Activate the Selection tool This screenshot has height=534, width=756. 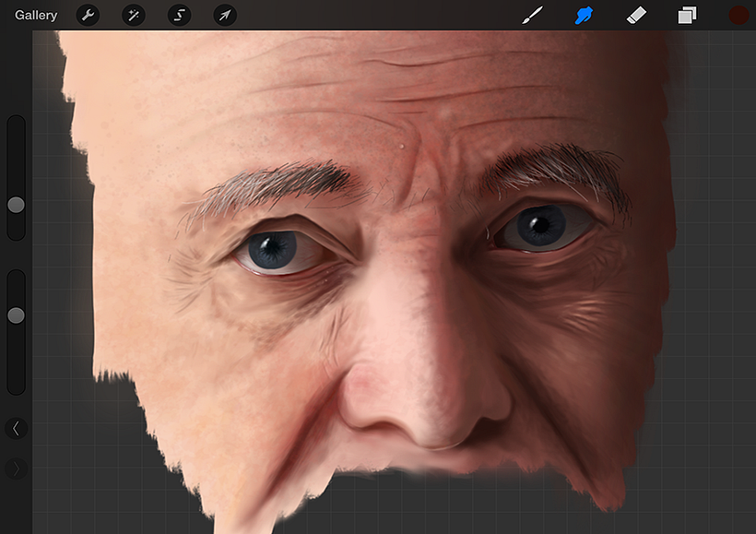[x=179, y=15]
